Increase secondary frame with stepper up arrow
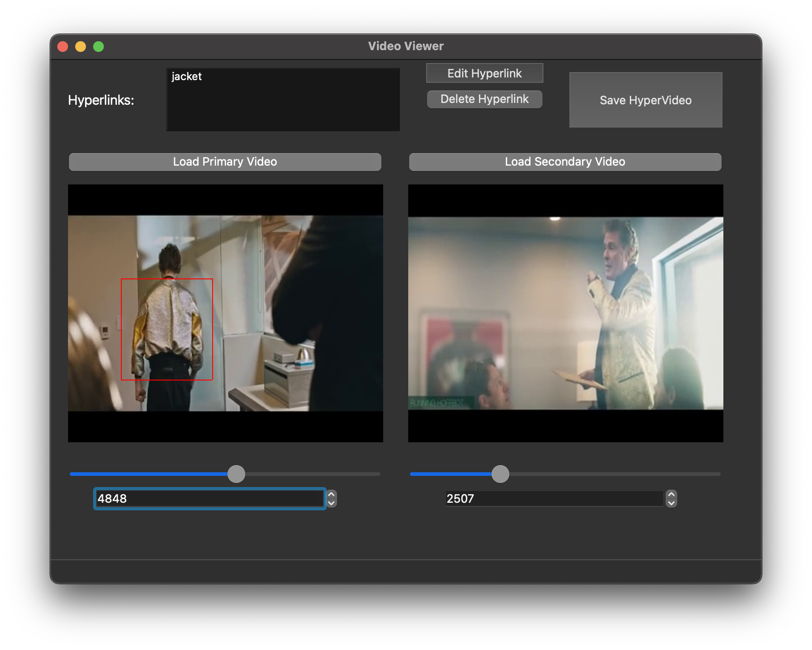The height and width of the screenshot is (650, 812). click(671, 495)
